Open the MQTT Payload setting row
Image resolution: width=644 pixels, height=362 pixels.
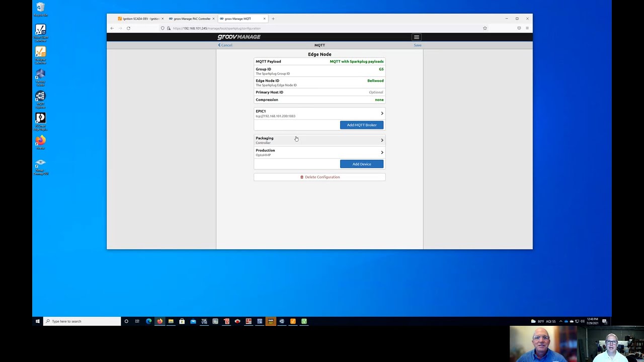[319, 61]
